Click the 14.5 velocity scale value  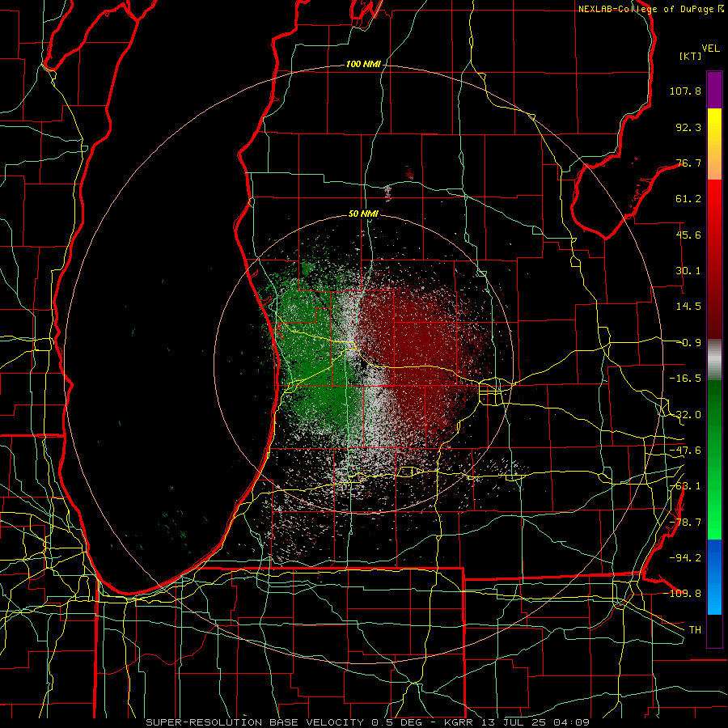688,307
